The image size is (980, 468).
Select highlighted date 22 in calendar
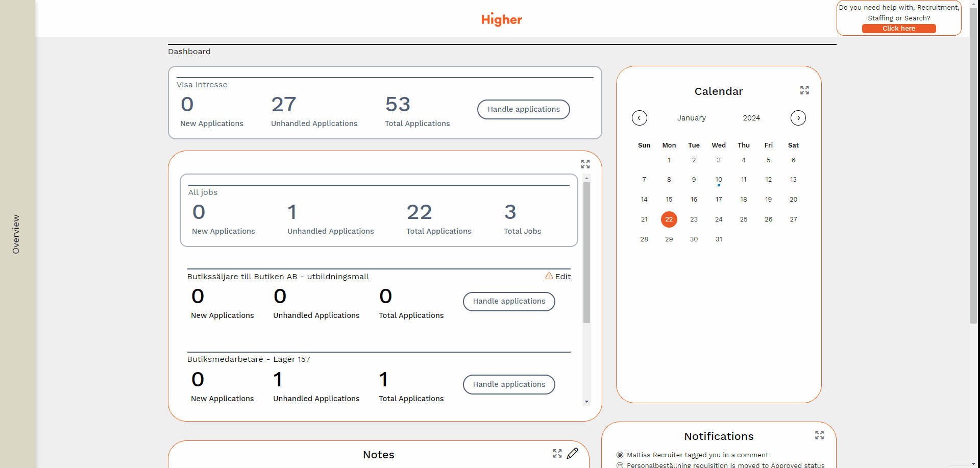click(x=669, y=219)
